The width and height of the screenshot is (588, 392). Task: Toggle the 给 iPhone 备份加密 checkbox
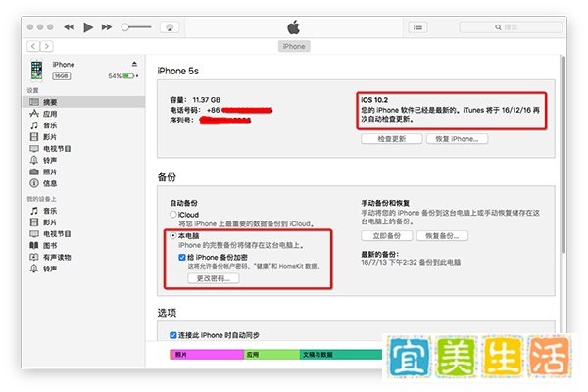[x=182, y=257]
